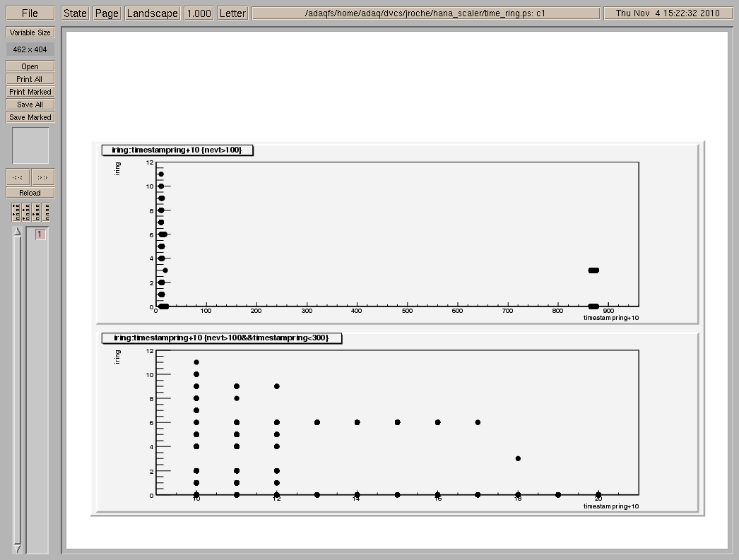Click Print Marked
739x560 pixels.
30,92
